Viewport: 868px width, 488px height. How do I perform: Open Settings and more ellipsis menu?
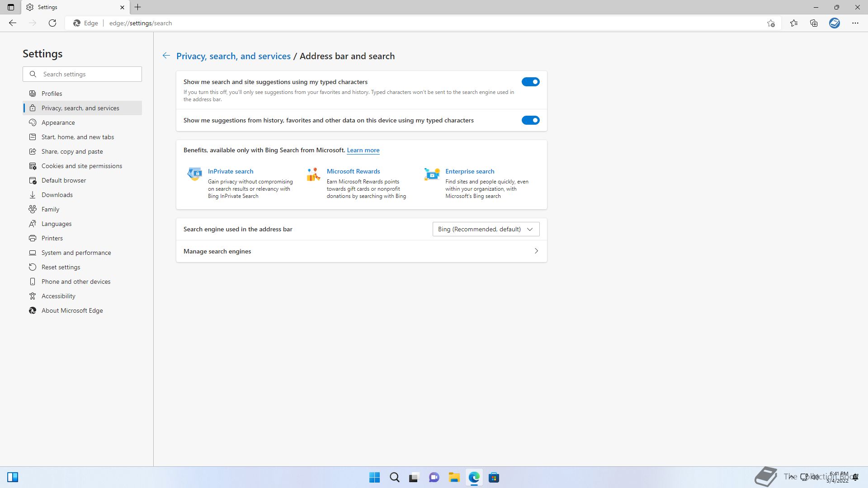coord(855,23)
